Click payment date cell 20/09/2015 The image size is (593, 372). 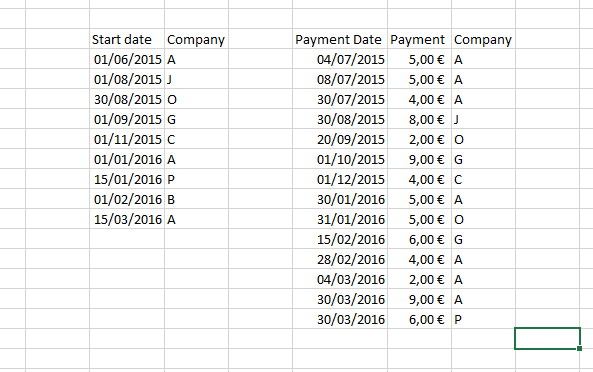point(340,140)
